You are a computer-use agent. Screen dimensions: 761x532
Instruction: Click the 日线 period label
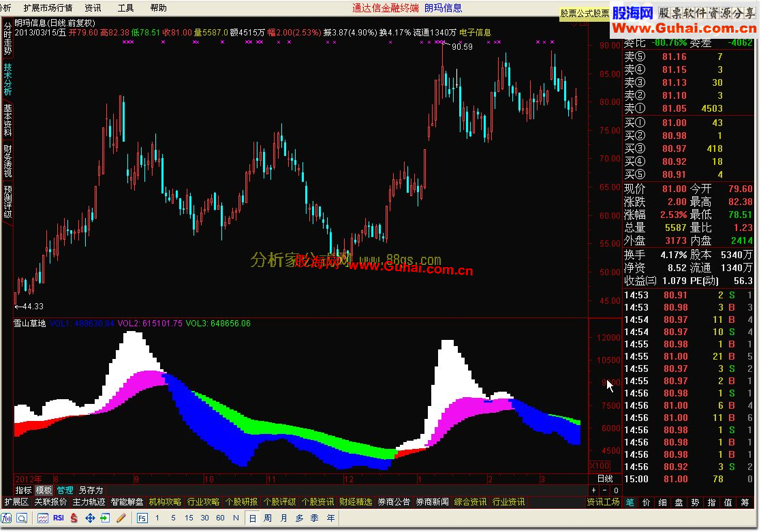[x=605, y=479]
